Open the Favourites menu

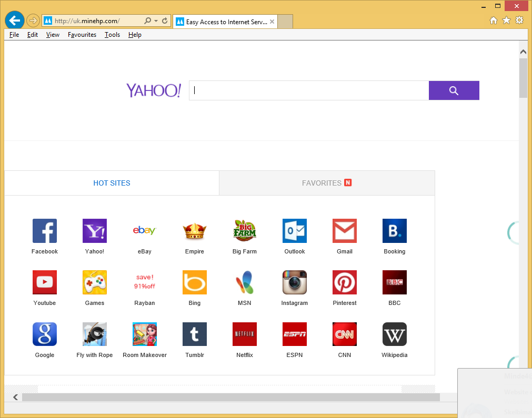click(82, 35)
